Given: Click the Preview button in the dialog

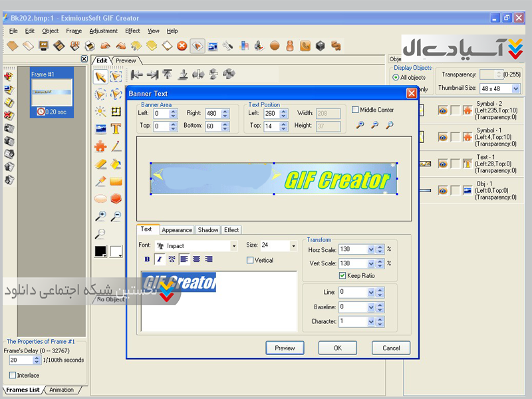Looking at the screenshot, I should 285,348.
